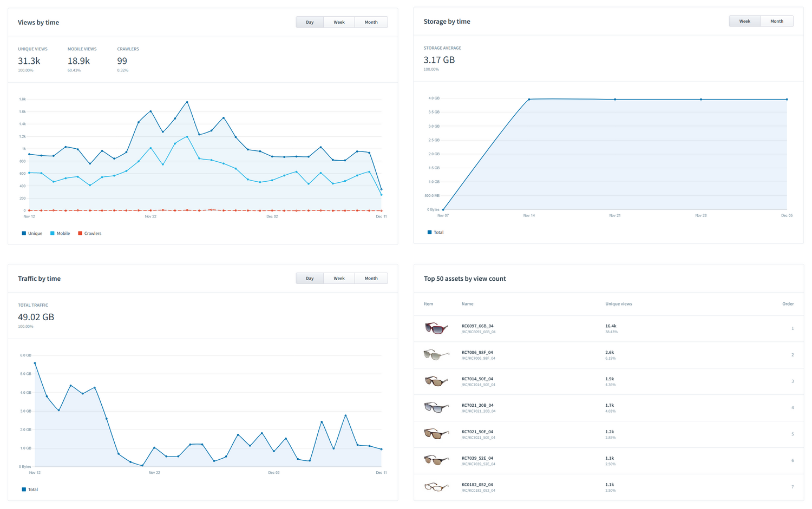This screenshot has height=509, width=812.
Task: Click the Order column header
Action: [788, 303]
